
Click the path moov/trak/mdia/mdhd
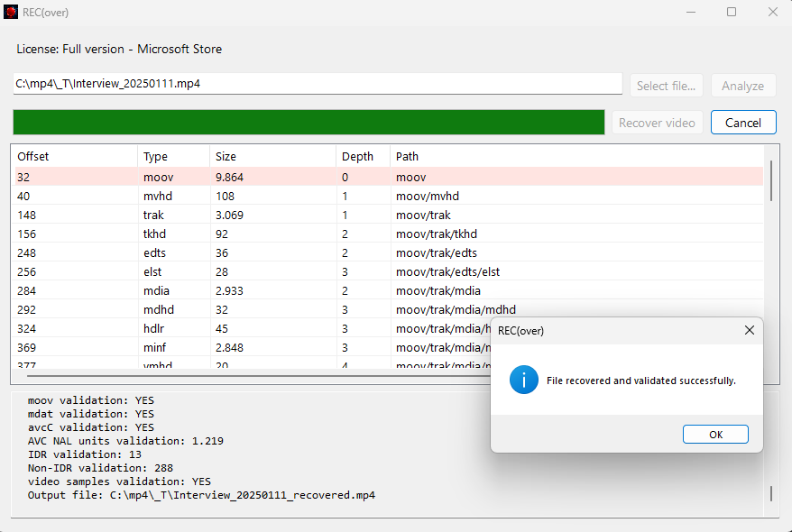pyautogui.click(x=456, y=309)
